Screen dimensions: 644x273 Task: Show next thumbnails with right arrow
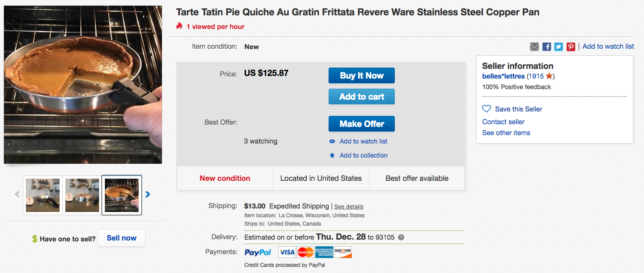tap(148, 194)
